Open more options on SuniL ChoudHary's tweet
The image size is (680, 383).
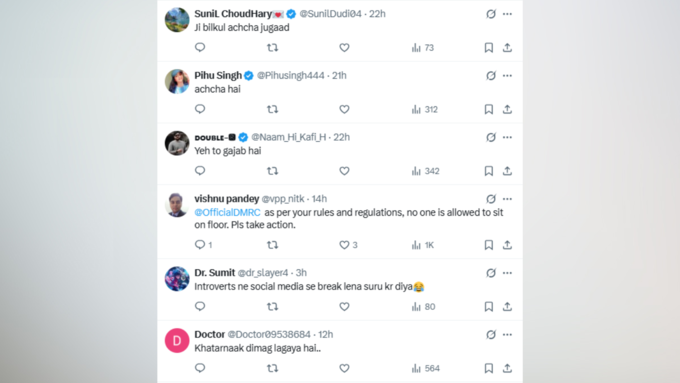pos(507,14)
